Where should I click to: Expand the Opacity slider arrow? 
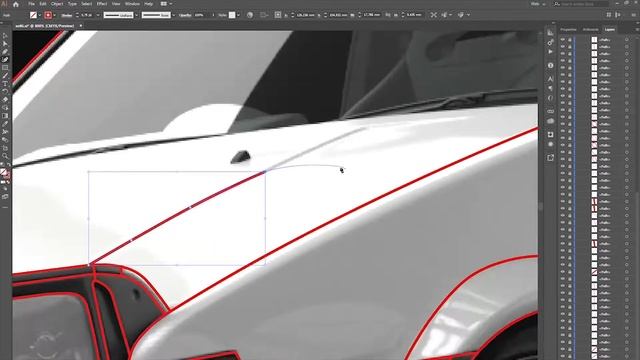coord(213,15)
